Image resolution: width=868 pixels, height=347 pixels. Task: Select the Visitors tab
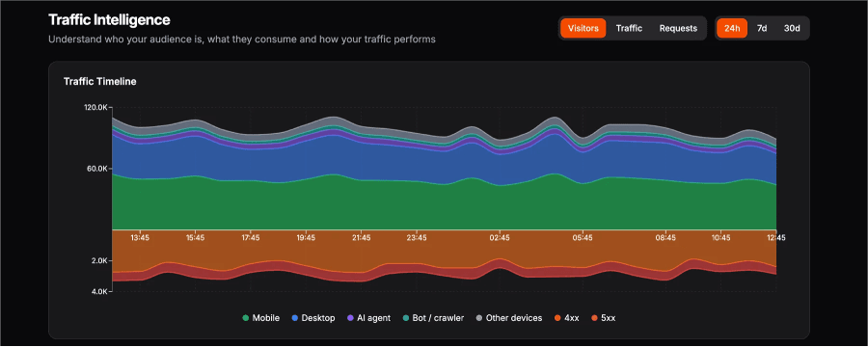(583, 28)
